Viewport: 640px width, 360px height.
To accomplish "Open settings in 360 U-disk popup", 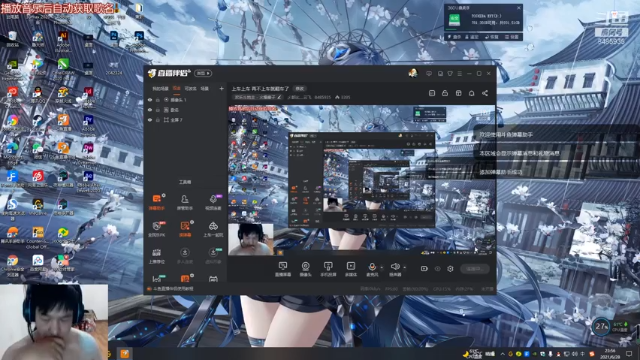I will coord(512,37).
